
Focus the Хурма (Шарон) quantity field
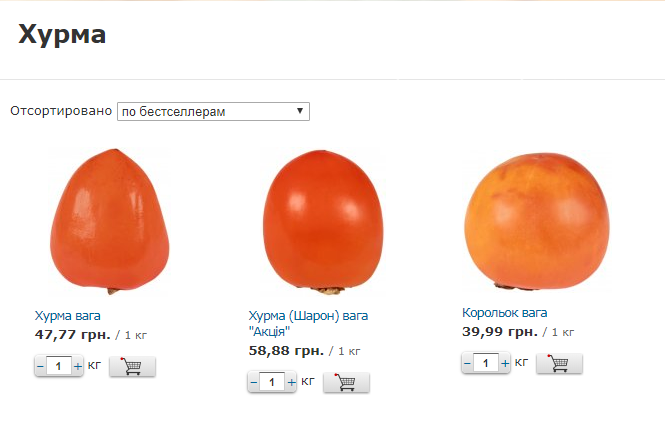click(272, 383)
